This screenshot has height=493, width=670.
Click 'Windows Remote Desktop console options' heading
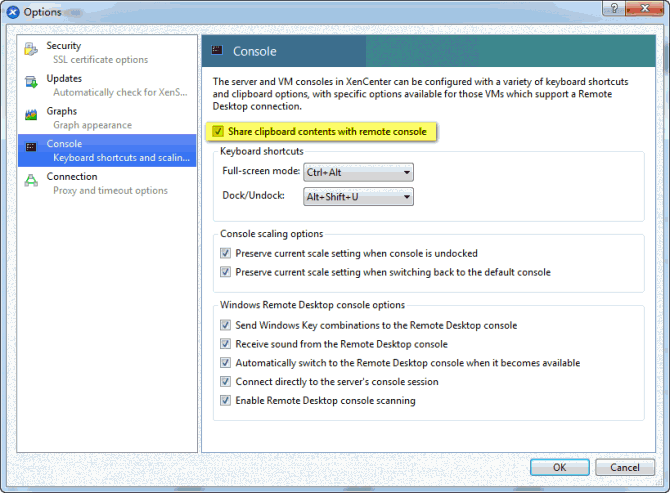coord(312,305)
